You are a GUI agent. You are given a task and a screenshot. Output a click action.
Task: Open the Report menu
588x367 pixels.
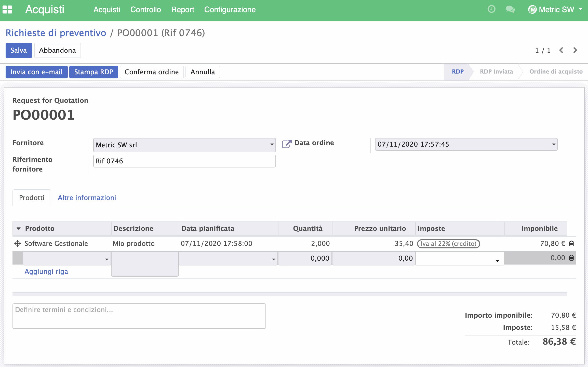click(182, 10)
